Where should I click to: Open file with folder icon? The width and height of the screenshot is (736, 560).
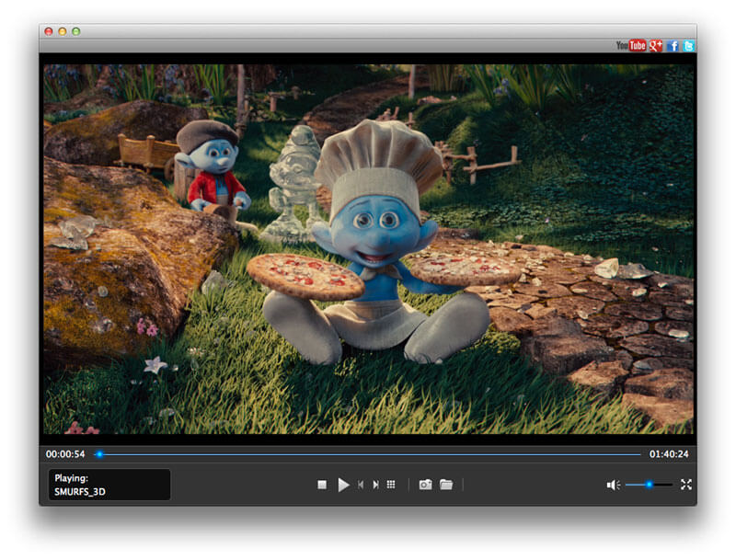[446, 485]
